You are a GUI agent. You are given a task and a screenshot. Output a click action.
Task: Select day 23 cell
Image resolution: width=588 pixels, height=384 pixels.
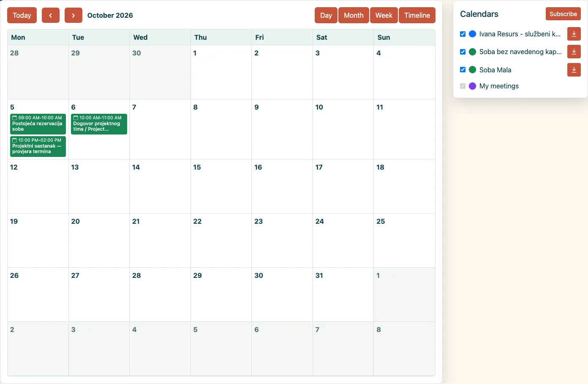[x=282, y=240]
